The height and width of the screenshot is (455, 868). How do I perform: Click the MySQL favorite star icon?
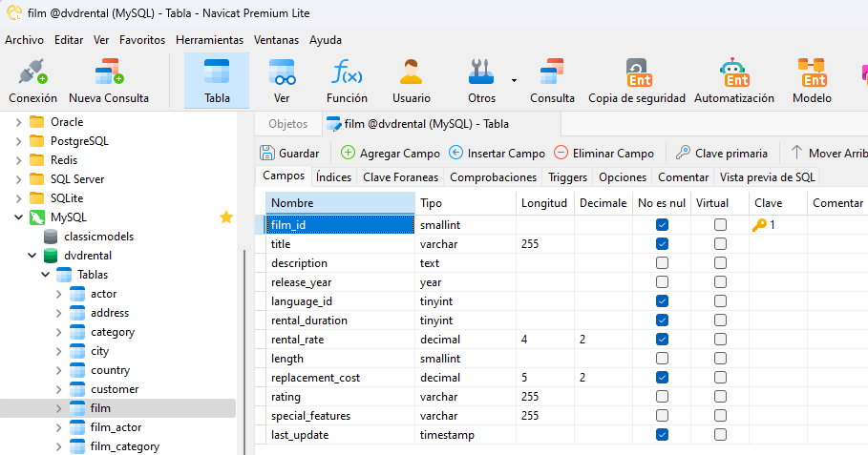(226, 217)
